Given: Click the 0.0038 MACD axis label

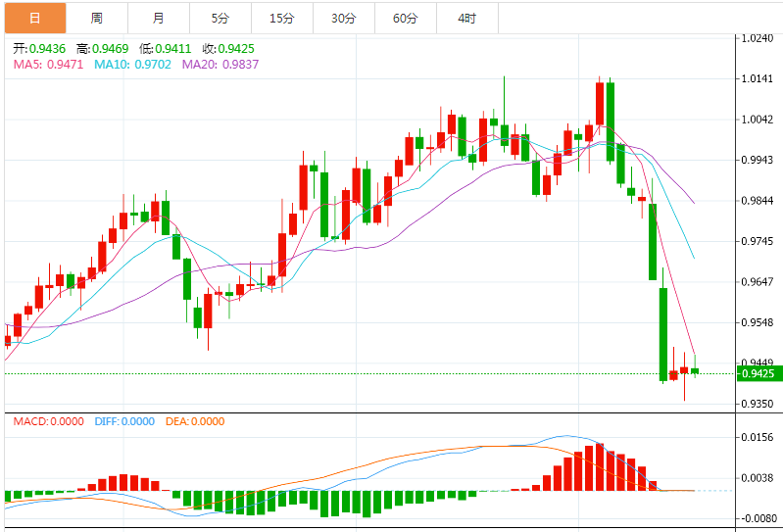Looking at the screenshot, I should click(758, 478).
